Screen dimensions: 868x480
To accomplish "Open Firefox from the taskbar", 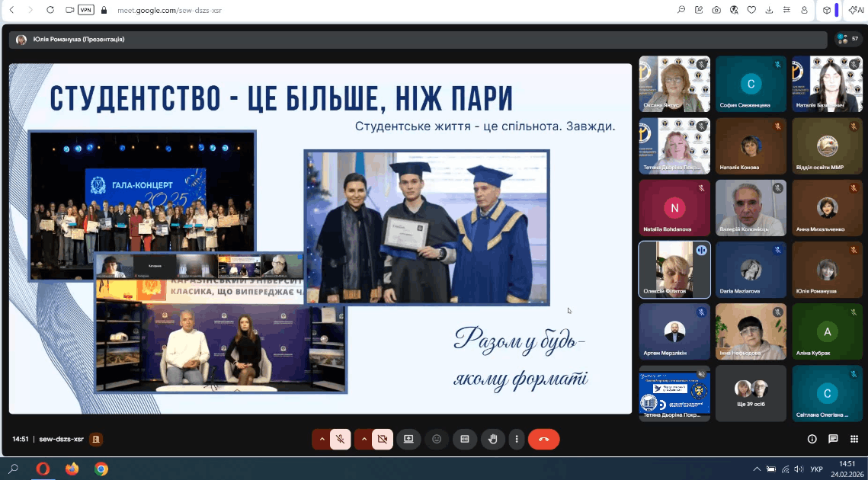I will 72,469.
